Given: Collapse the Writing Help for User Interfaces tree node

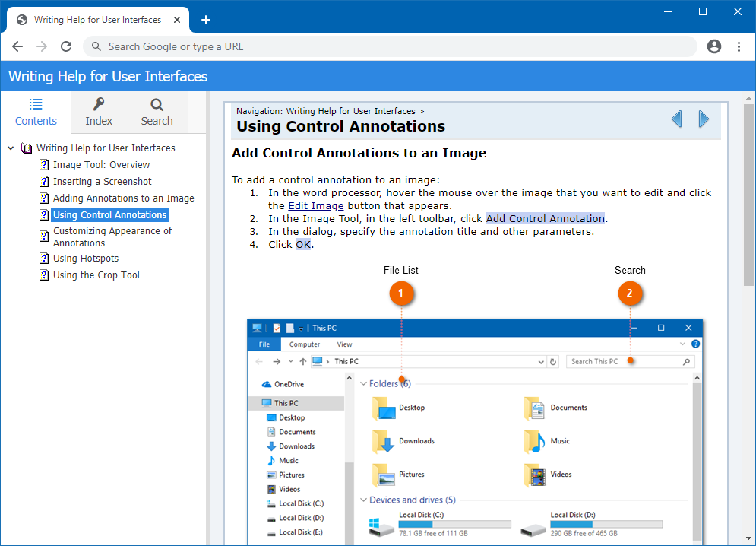Looking at the screenshot, I should (11, 148).
